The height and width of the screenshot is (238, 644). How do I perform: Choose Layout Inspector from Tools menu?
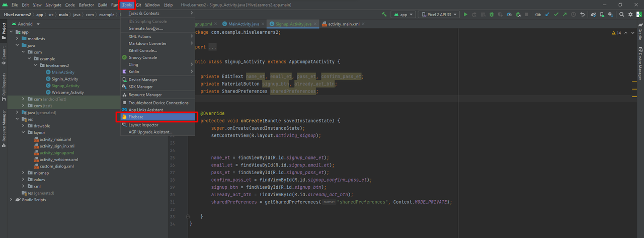click(157, 125)
